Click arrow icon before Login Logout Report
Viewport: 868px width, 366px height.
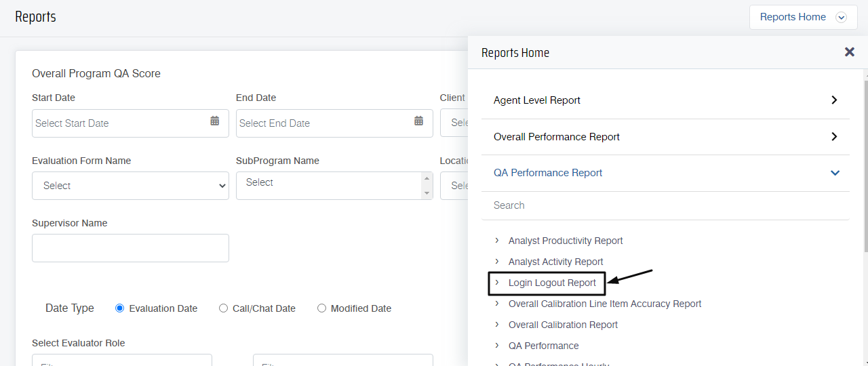pos(497,282)
